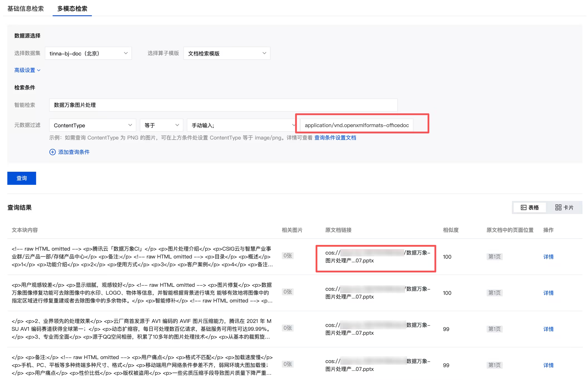Viewport: 588px width, 380px height.
Task: Open the 等于 operator dropdown
Action: 161,125
